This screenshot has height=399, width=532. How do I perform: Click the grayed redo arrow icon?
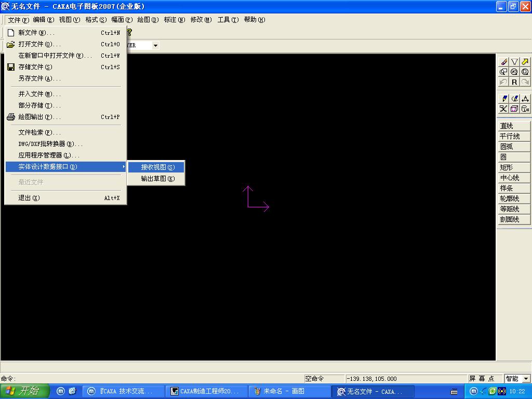(525, 82)
